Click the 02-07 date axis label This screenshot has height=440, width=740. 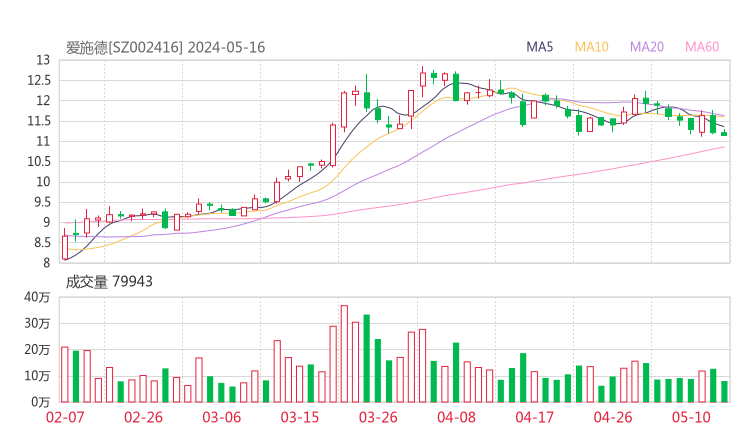click(x=65, y=417)
